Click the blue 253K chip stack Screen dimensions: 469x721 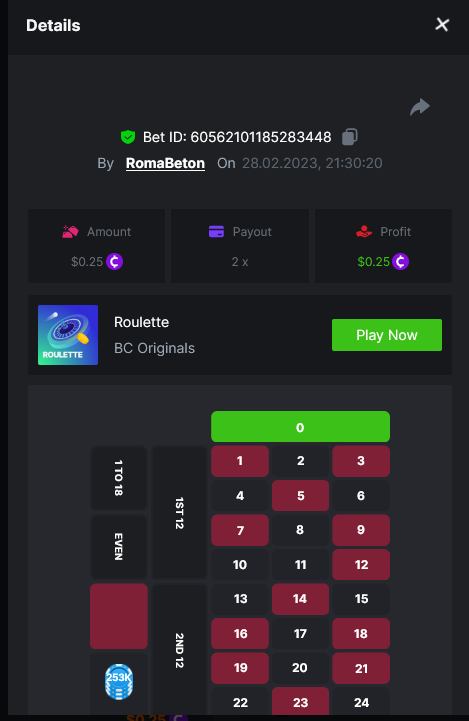pos(119,681)
